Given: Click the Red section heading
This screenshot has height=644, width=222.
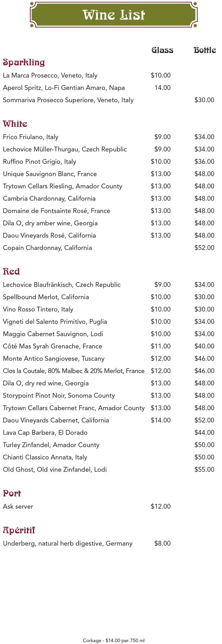Looking at the screenshot, I should [11, 271].
